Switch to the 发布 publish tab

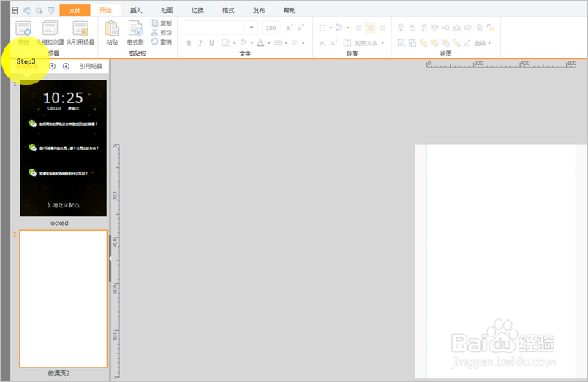[259, 10]
